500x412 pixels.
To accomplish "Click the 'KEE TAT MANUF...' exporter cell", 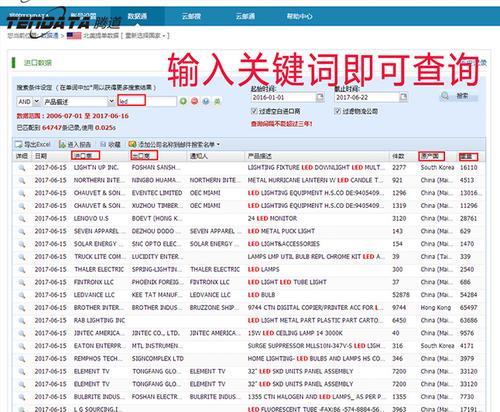I will 157,295.
